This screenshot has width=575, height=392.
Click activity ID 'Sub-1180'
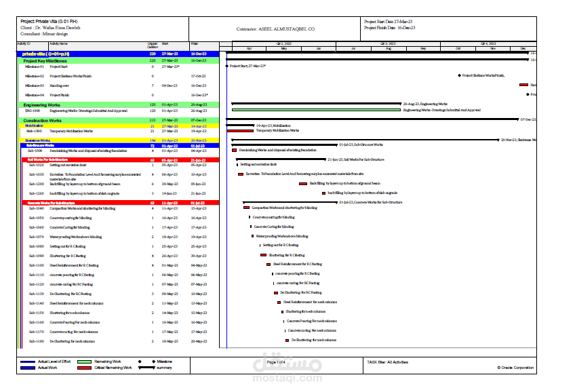pos(37,341)
